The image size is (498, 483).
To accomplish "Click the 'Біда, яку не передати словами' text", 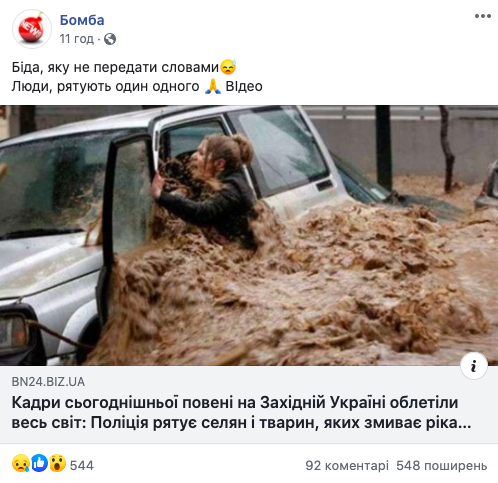I will pyautogui.click(x=115, y=67).
